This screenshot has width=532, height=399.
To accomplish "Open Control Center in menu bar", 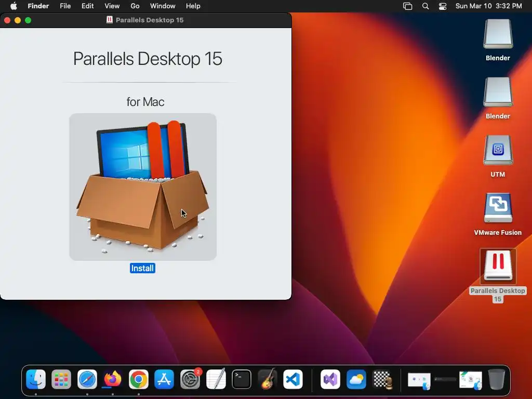I will [x=443, y=6].
